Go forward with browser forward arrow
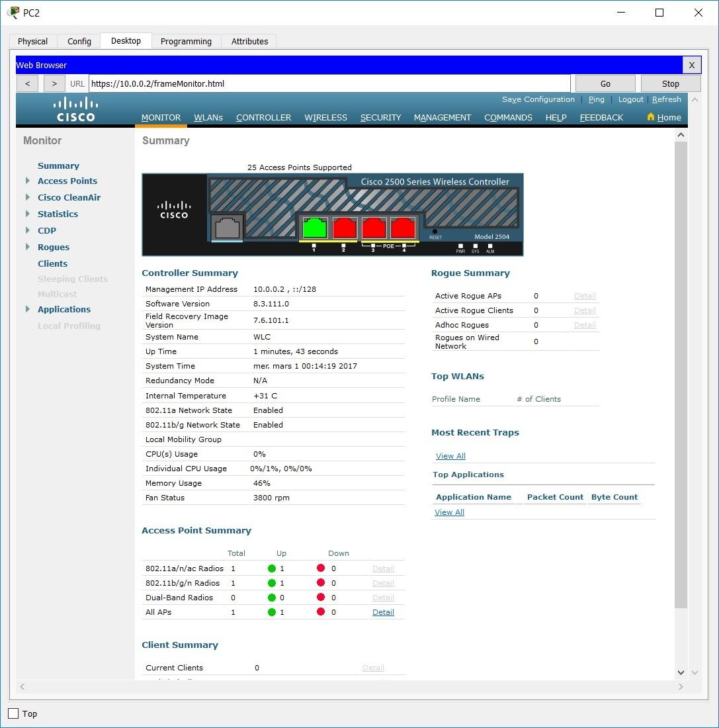 coord(54,83)
